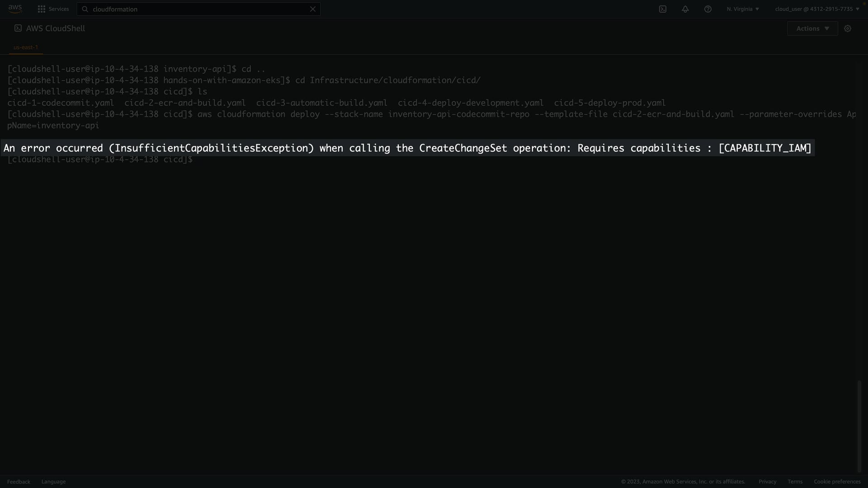Image resolution: width=868 pixels, height=488 pixels.
Task: Open the Privacy link
Action: [767, 482]
